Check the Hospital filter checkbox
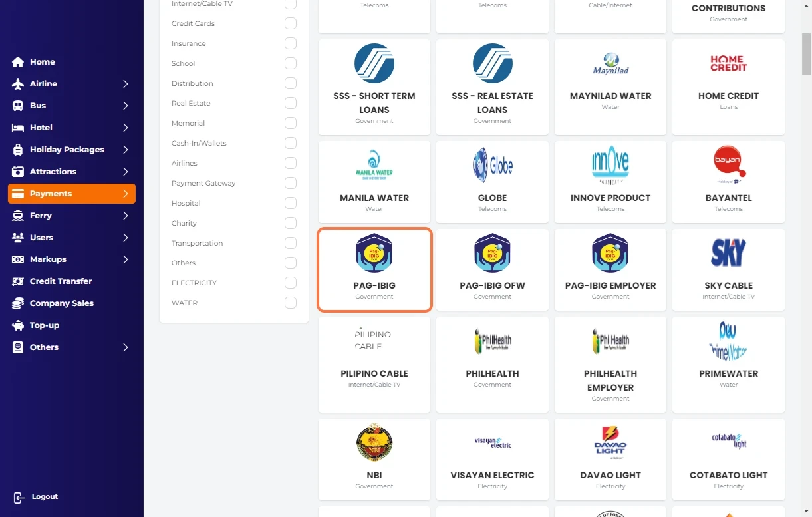The image size is (812, 517). click(291, 203)
